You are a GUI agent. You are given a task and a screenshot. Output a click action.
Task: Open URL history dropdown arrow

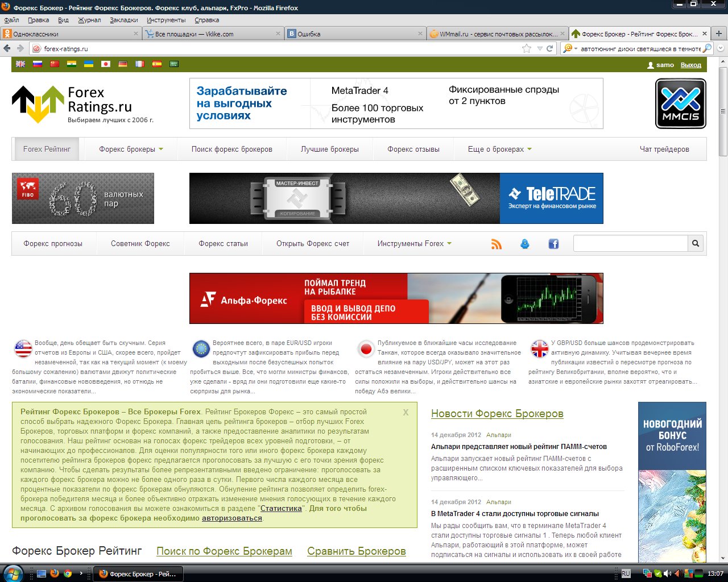pyautogui.click(x=540, y=49)
